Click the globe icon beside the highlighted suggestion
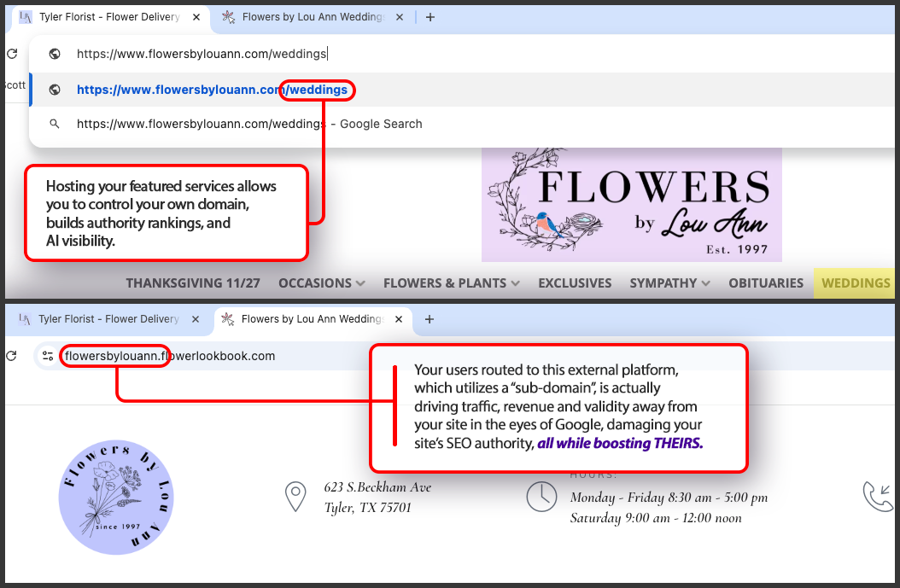 click(55, 90)
